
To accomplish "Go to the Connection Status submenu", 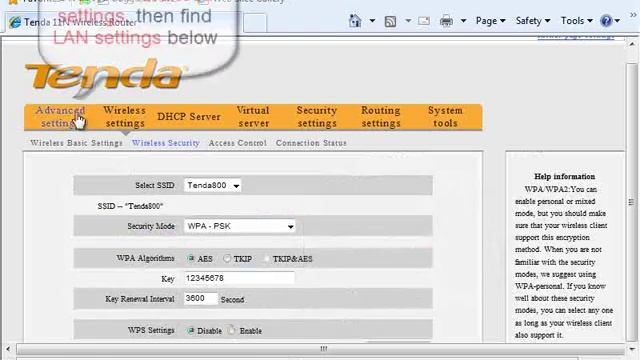I will point(311,143).
